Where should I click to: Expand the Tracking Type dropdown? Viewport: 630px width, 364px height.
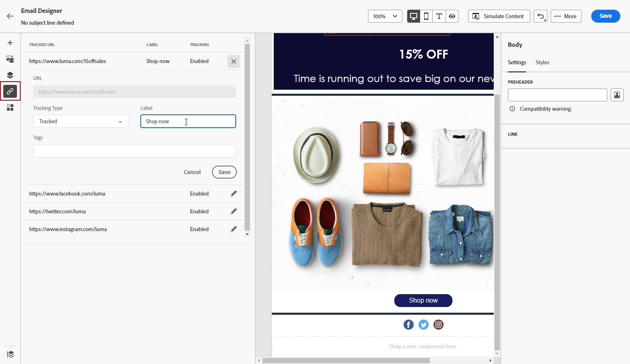pyautogui.click(x=80, y=122)
